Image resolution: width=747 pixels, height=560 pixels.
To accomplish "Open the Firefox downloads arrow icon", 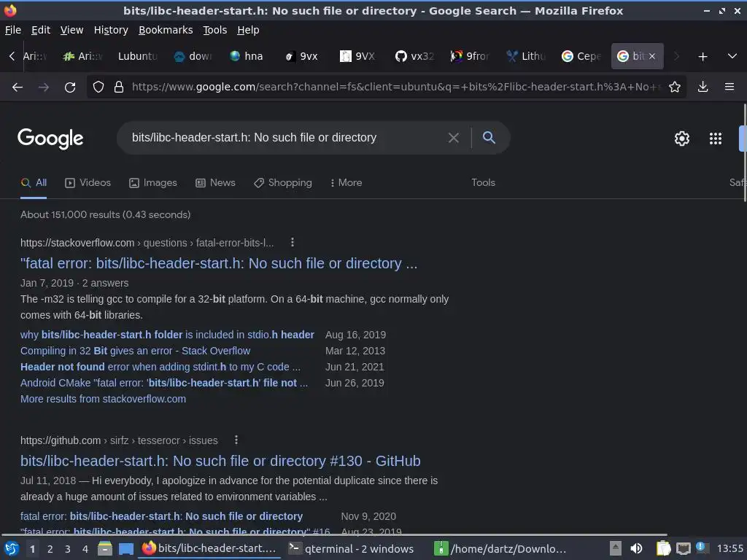I will tap(703, 87).
